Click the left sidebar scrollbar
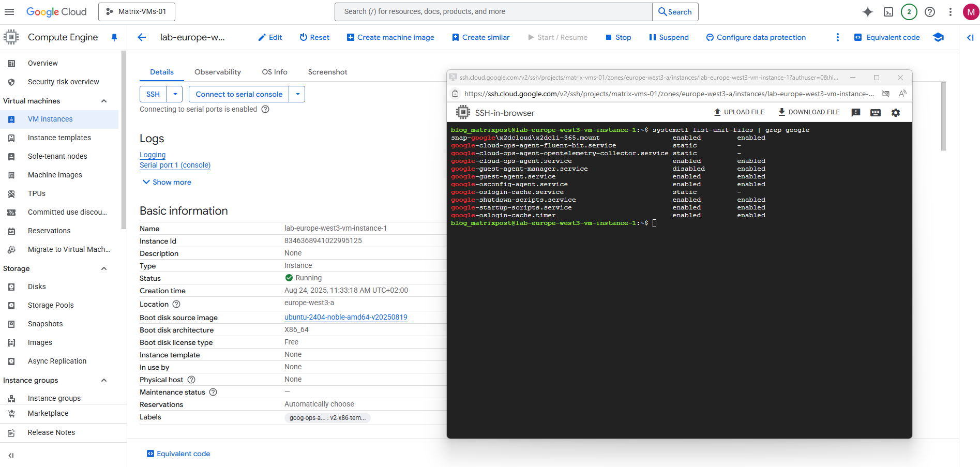 [124, 140]
